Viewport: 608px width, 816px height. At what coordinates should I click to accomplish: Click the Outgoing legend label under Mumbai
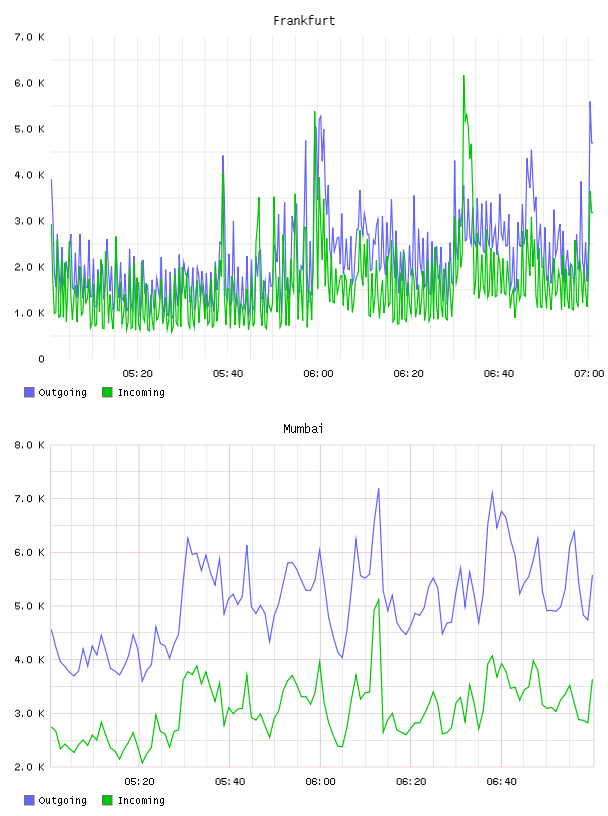coord(62,801)
